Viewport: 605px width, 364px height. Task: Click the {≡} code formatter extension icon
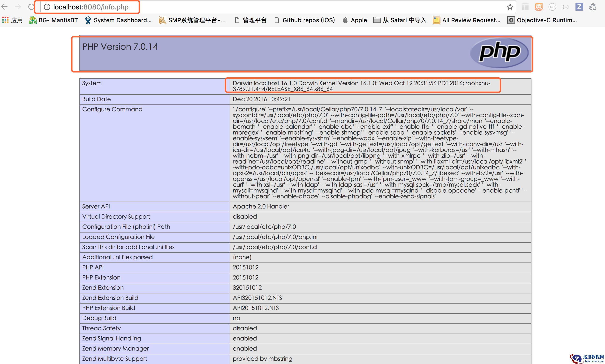pyautogui.click(x=565, y=7)
